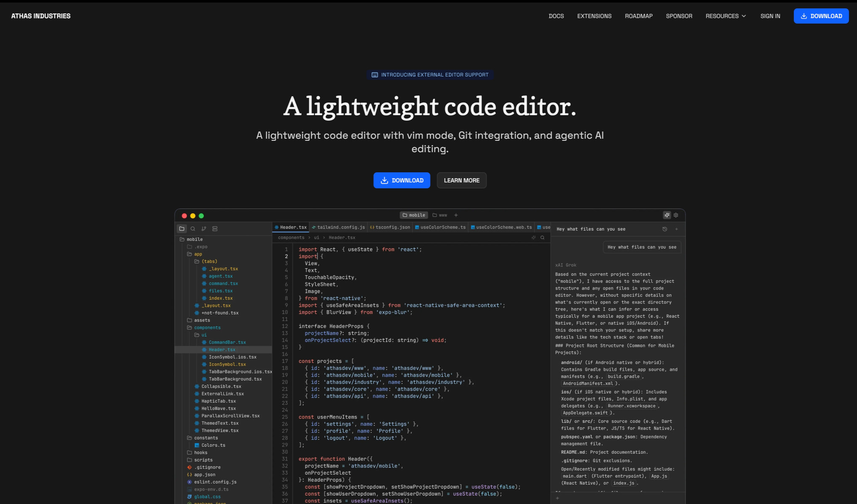857x504 pixels.
Task: Collapse the ui folder in tree
Action: pyautogui.click(x=201, y=335)
